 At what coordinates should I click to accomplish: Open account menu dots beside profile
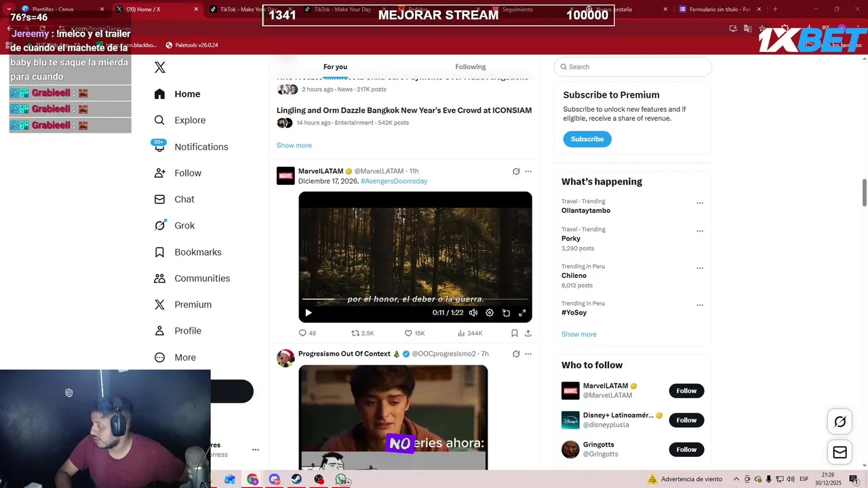pyautogui.click(x=256, y=449)
